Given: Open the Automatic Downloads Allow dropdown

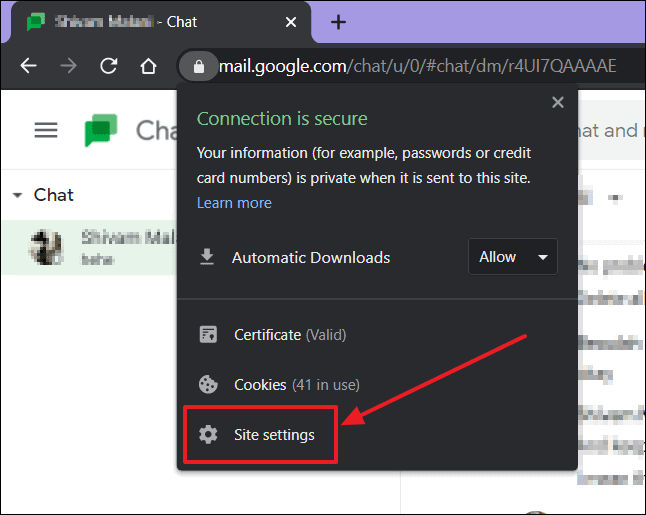Looking at the screenshot, I should (513, 257).
